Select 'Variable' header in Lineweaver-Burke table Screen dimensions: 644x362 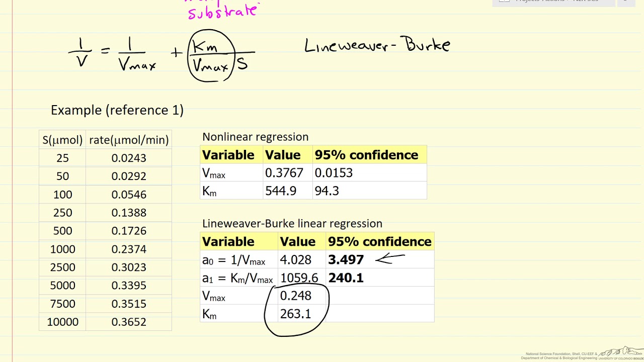pyautogui.click(x=228, y=242)
